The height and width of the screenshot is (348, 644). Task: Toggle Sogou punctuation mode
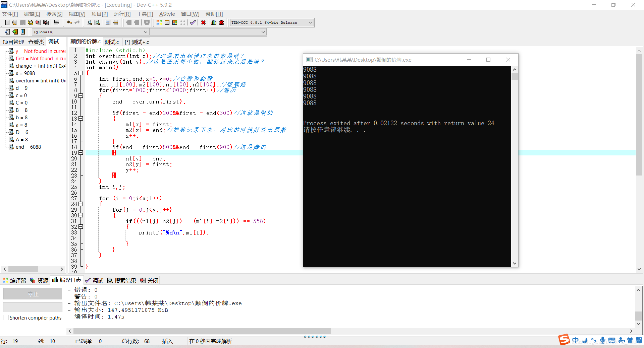594,340
